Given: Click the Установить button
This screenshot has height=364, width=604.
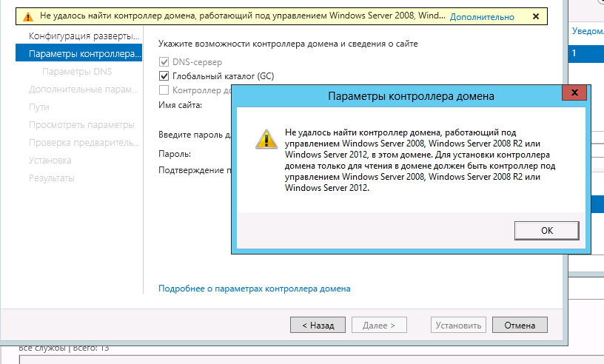Looking at the screenshot, I should (458, 325).
